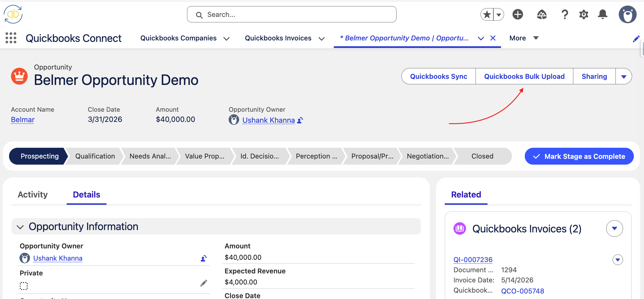Open the Quickbooks Invoices (2) related list

(x=527, y=229)
